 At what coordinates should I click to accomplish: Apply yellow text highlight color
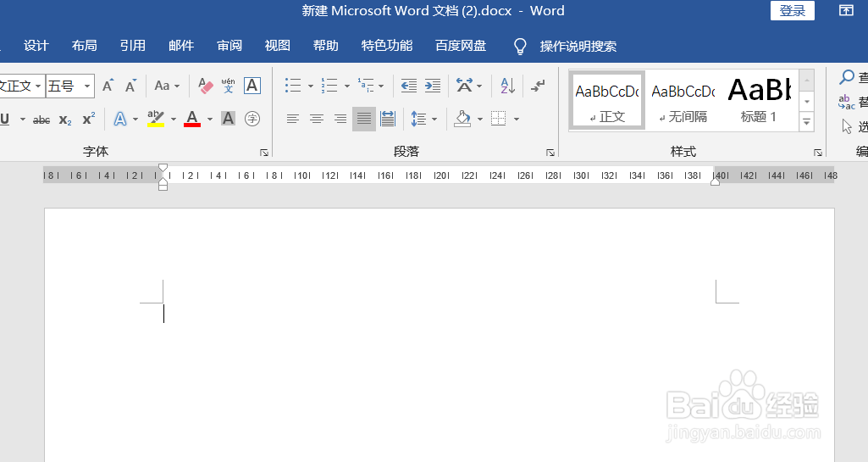coord(156,119)
